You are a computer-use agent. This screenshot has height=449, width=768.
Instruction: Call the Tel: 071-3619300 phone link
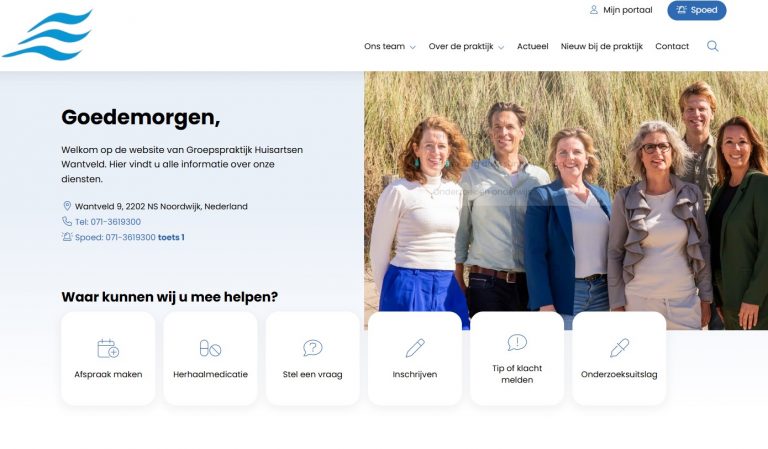(107, 222)
